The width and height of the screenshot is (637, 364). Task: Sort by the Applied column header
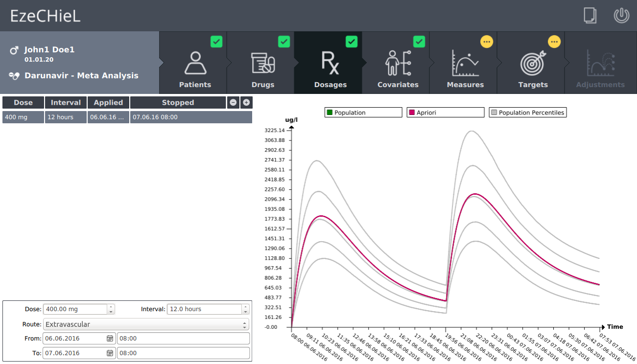coord(108,102)
